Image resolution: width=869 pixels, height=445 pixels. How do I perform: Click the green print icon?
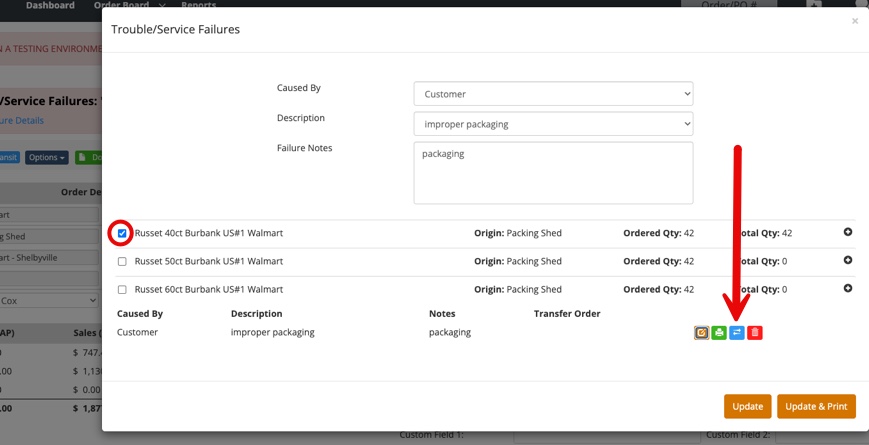[719, 332]
